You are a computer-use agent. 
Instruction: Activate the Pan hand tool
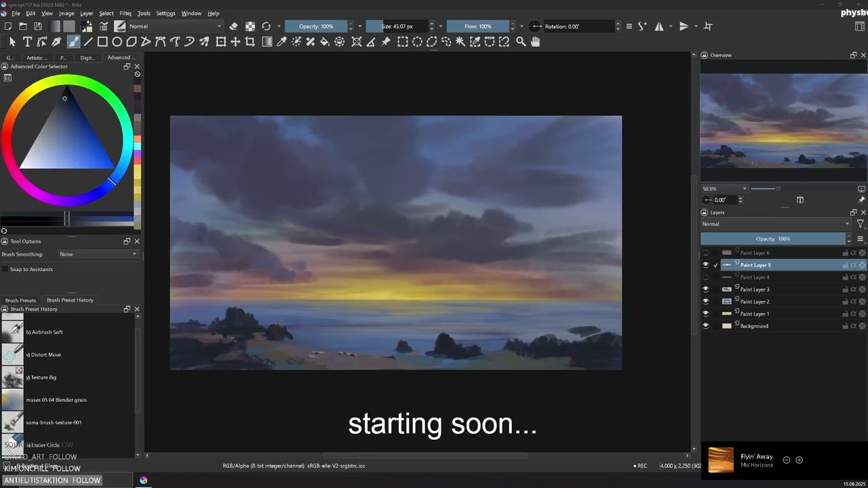pos(535,41)
